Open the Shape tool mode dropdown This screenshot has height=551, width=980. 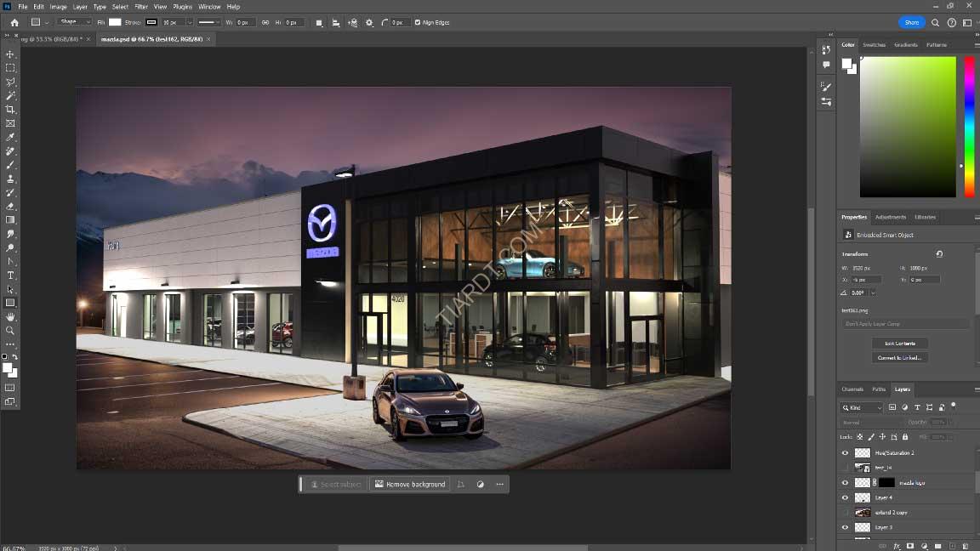coord(74,22)
